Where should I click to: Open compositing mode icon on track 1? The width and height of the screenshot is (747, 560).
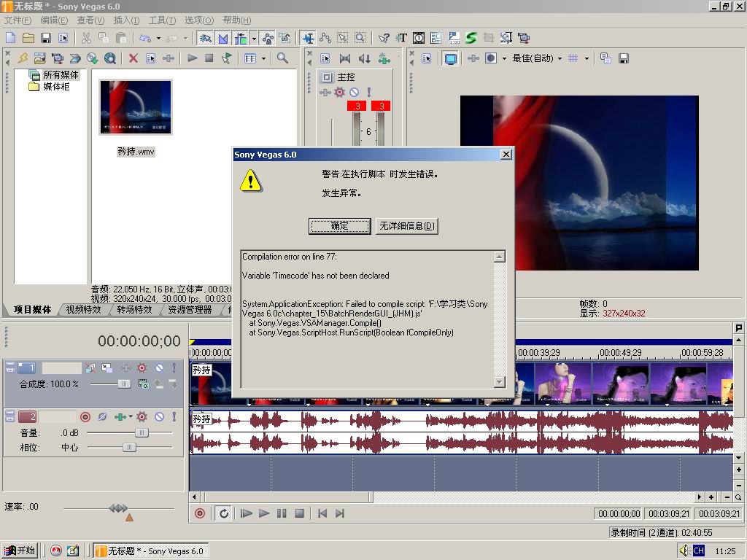[x=143, y=384]
